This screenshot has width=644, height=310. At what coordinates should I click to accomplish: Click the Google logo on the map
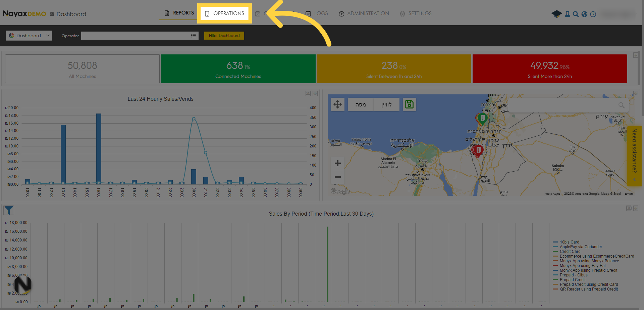point(340,191)
